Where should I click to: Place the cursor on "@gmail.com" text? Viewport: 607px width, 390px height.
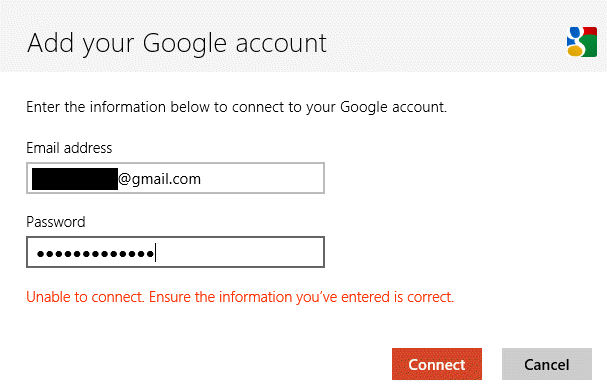click(x=159, y=179)
